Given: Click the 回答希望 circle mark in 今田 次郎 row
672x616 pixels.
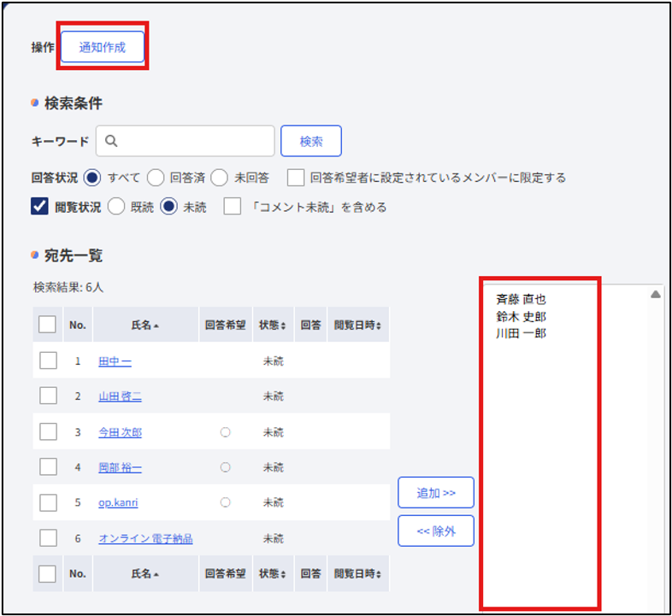Looking at the screenshot, I should (226, 432).
